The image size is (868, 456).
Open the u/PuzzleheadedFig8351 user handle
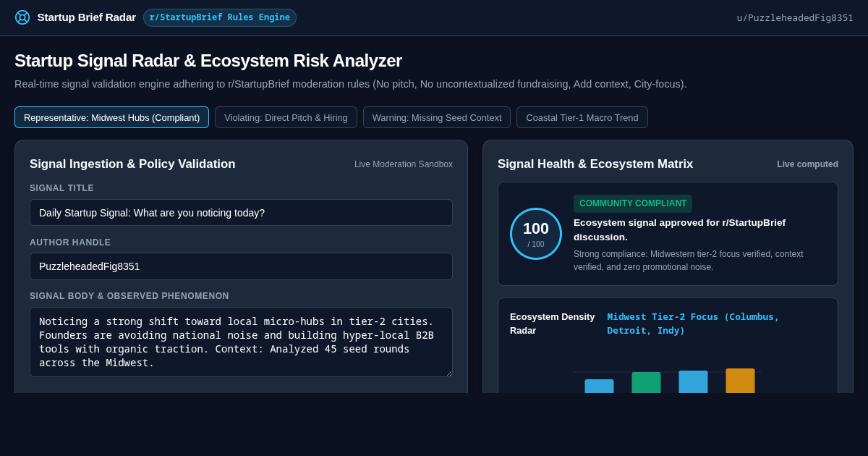pyautogui.click(x=795, y=17)
